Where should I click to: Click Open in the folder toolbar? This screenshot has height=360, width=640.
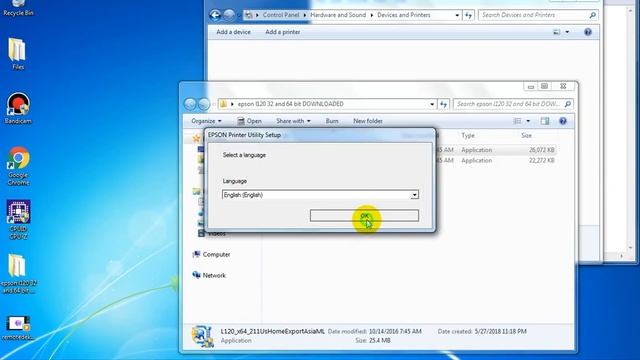[249, 121]
